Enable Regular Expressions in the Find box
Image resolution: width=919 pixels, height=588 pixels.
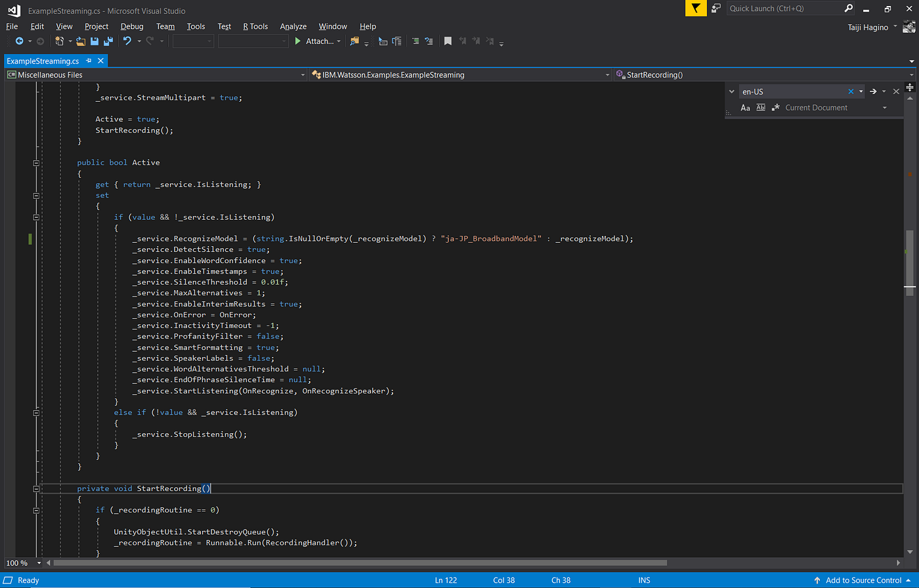tap(775, 107)
